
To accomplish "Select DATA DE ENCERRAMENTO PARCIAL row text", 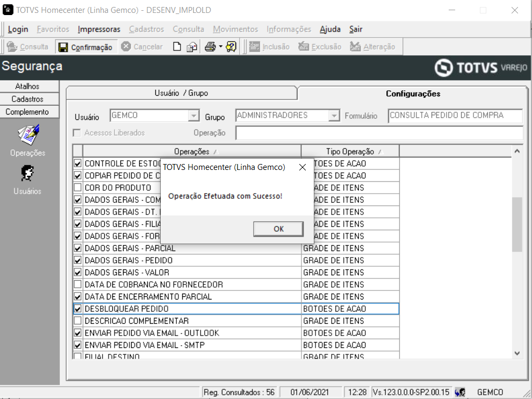I will click(148, 296).
